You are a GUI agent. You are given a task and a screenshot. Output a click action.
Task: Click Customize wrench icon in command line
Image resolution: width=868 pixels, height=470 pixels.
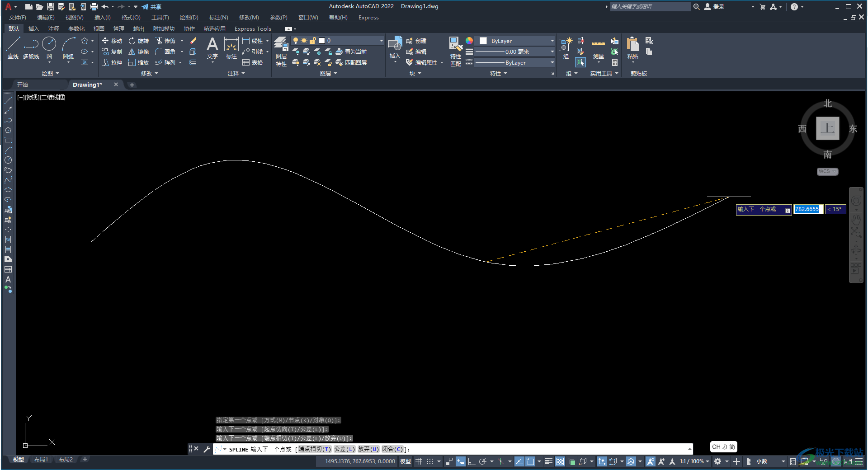pos(207,449)
